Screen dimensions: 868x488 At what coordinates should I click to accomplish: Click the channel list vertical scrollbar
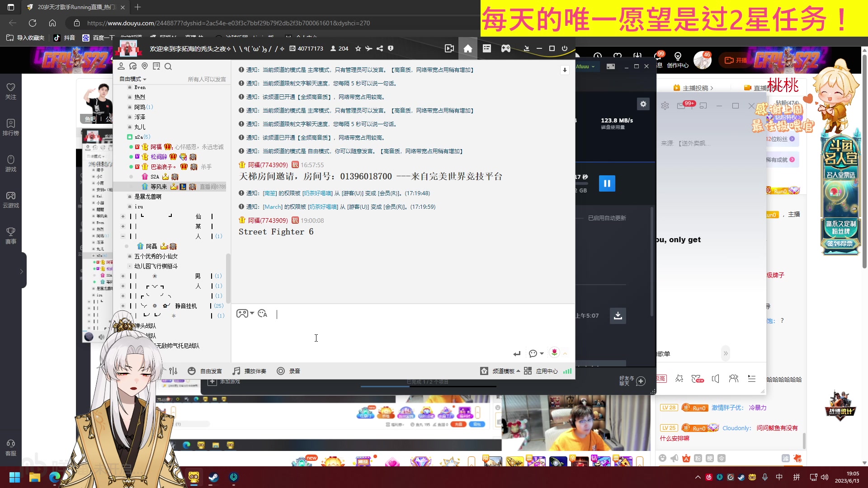click(228, 278)
